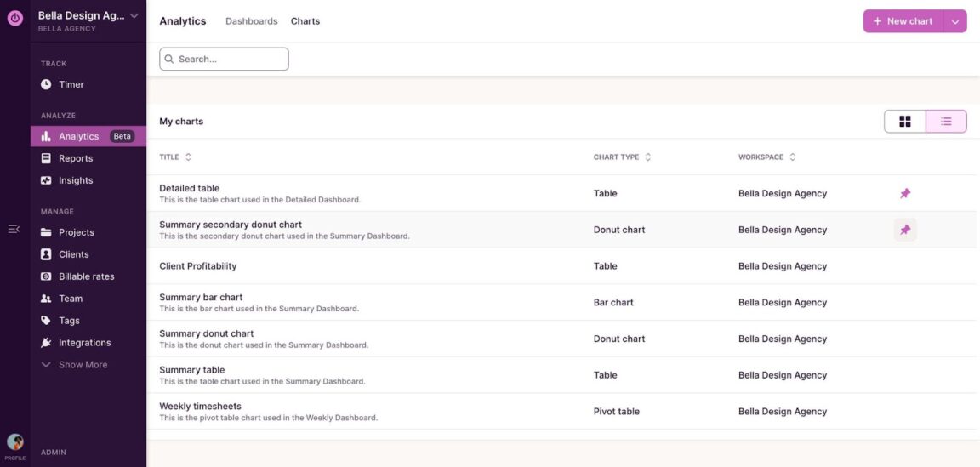Open the Summary donut chart
Screen dimensions: 980x467
pyautogui.click(x=206, y=333)
